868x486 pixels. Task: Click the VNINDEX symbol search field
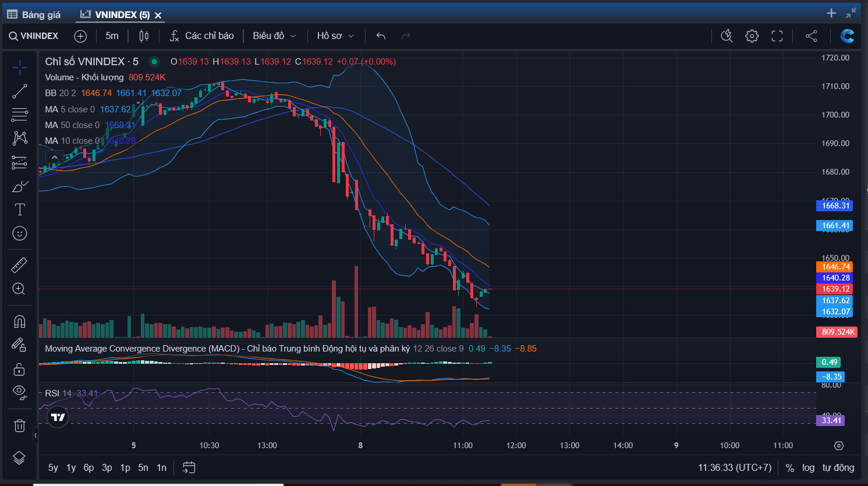pos(34,36)
